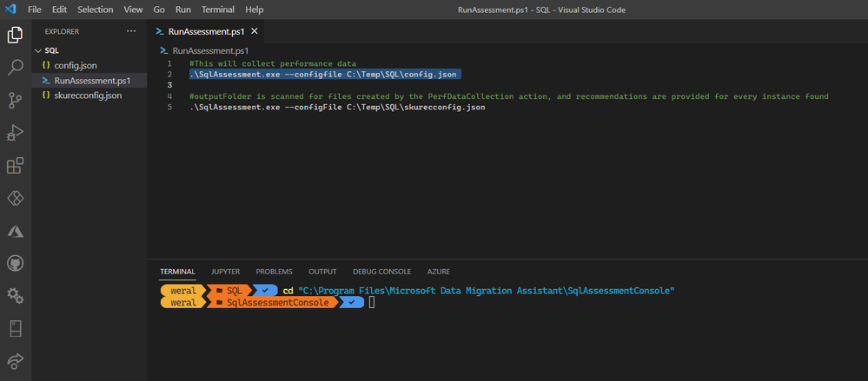Click config.json's braces file icon
This screenshot has width=868, height=381.
coord(47,65)
